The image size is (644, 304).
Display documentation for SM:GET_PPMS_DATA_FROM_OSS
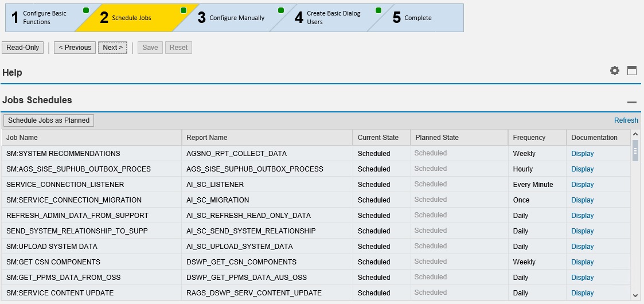pos(583,278)
